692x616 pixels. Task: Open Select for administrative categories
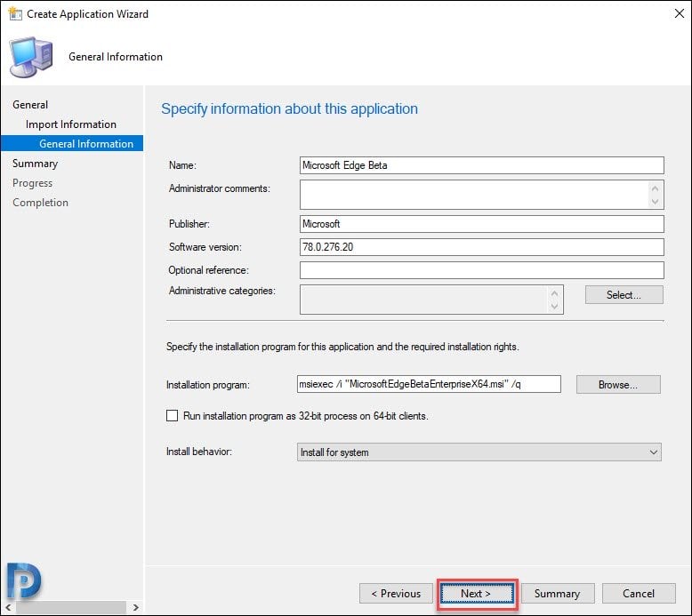pos(624,295)
